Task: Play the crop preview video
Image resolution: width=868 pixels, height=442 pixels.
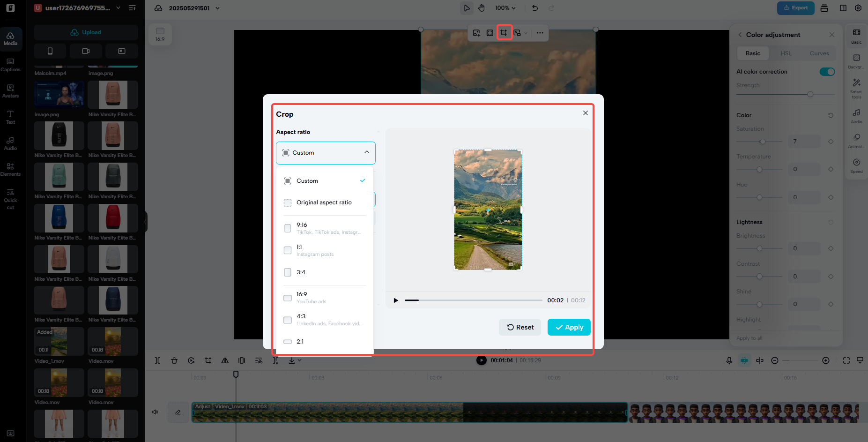Action: [396, 300]
